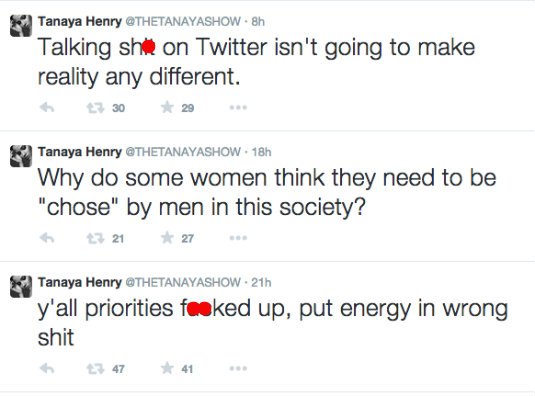Viewport: 535px width, 396px height.
Task: Open the avatar beside the 18h tweet
Action: click(21, 156)
